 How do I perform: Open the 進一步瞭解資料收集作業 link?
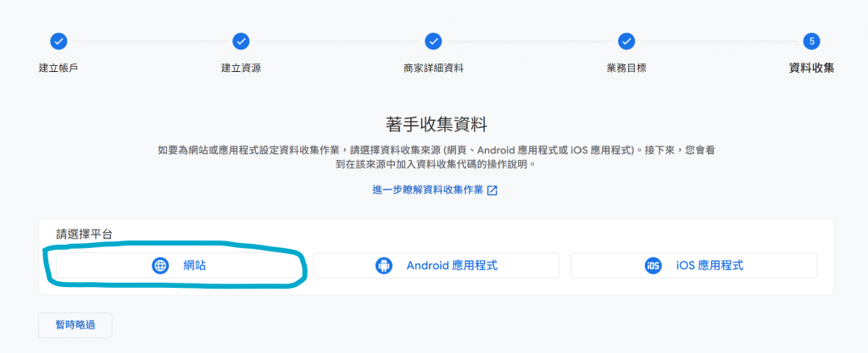428,190
